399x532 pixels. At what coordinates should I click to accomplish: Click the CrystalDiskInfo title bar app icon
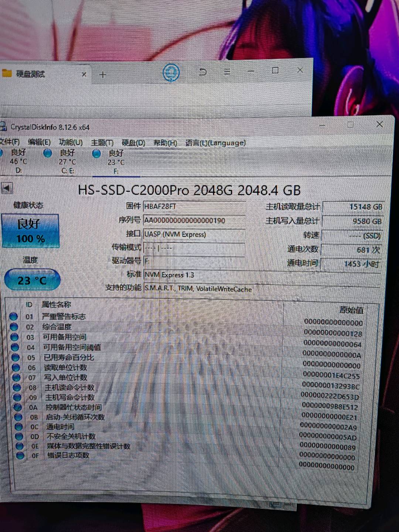[3, 126]
